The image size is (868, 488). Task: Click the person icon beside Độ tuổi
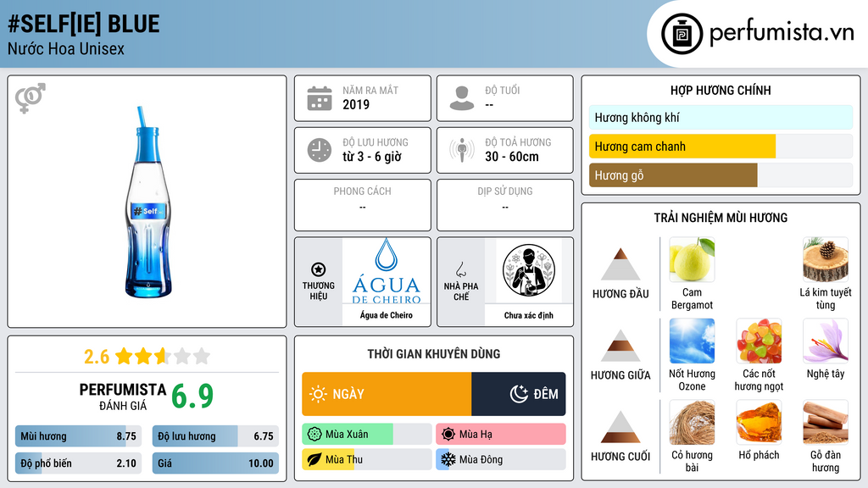point(462,98)
